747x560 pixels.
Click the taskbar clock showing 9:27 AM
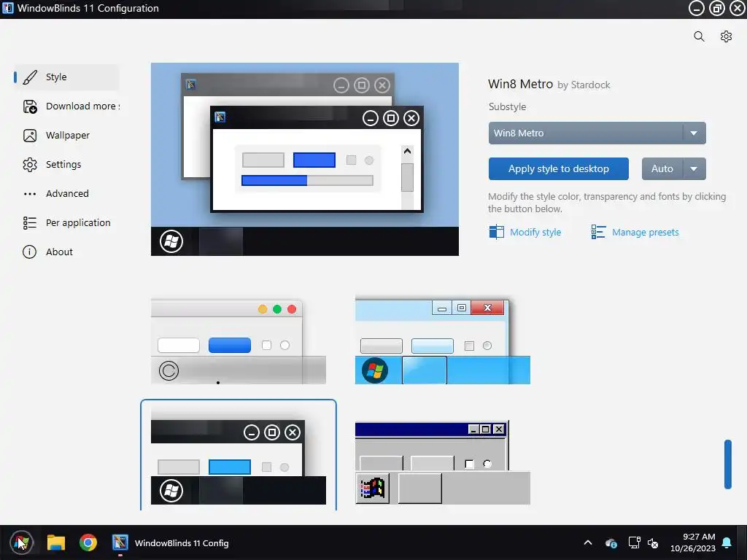pyautogui.click(x=693, y=542)
